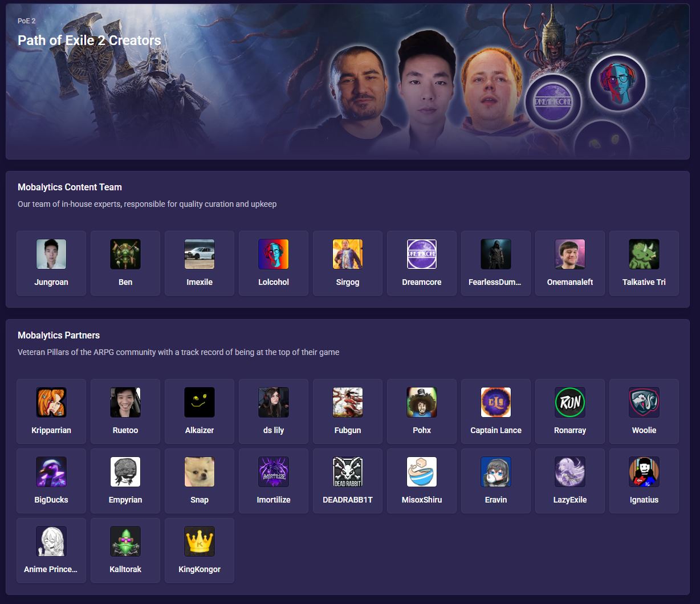Click the Kalltorak name text
The image size is (700, 604).
pyautogui.click(x=125, y=569)
